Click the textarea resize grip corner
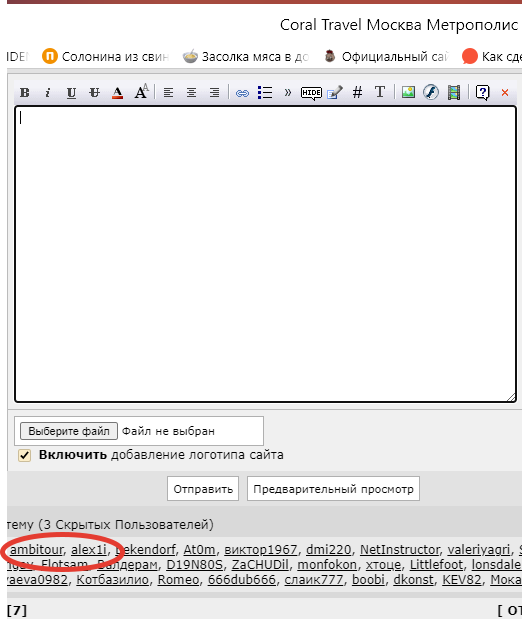The height and width of the screenshot is (619, 522). coord(511,398)
